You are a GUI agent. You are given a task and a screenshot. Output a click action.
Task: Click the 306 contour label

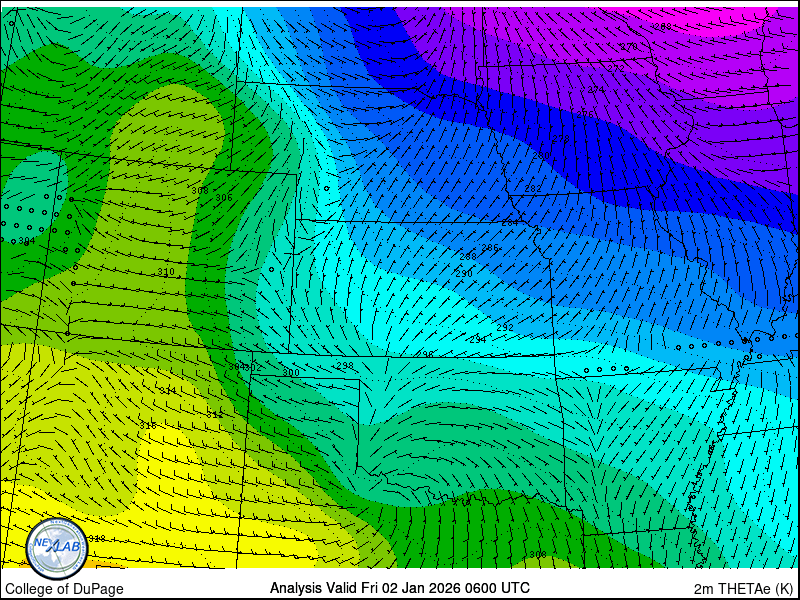(x=224, y=198)
